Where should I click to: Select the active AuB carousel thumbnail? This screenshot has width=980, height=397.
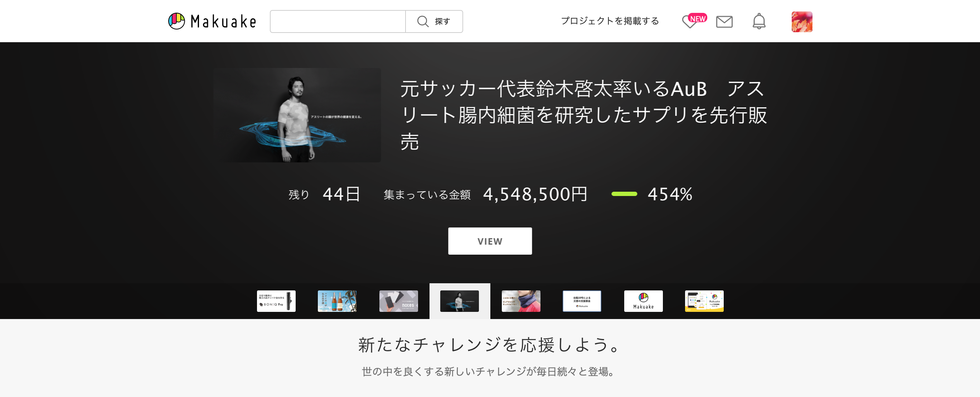click(x=460, y=301)
